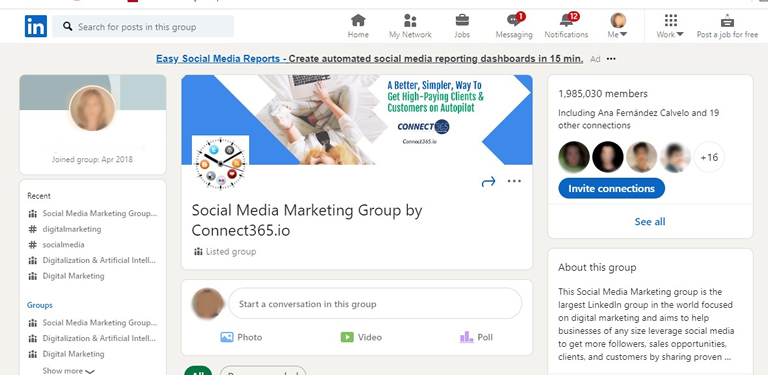Click Joined group: Apr 2018 text
The image size is (768, 375).
pyautogui.click(x=92, y=160)
